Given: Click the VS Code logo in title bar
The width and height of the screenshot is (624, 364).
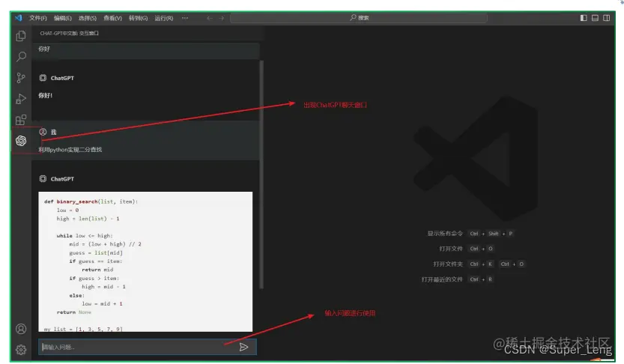Looking at the screenshot, I should pyautogui.click(x=19, y=18).
